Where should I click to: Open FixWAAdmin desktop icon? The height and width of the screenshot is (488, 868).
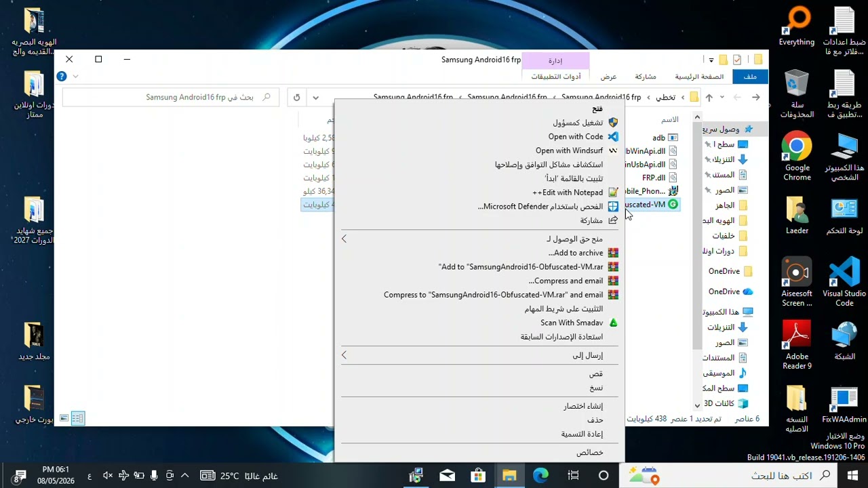pyautogui.click(x=844, y=405)
